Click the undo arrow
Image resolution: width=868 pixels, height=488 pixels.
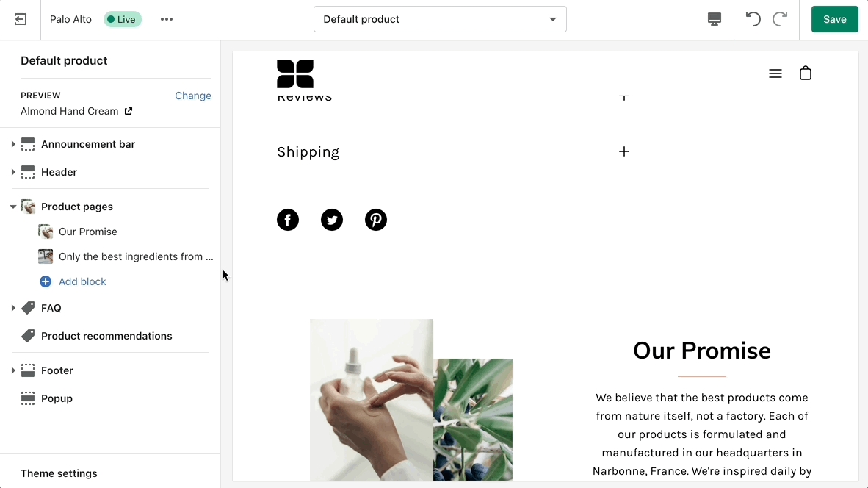(x=753, y=20)
